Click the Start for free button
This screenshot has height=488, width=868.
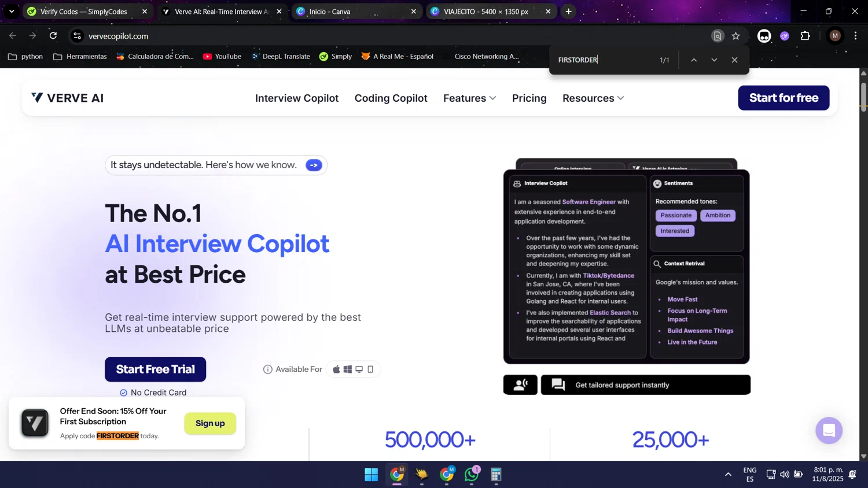[x=784, y=98]
